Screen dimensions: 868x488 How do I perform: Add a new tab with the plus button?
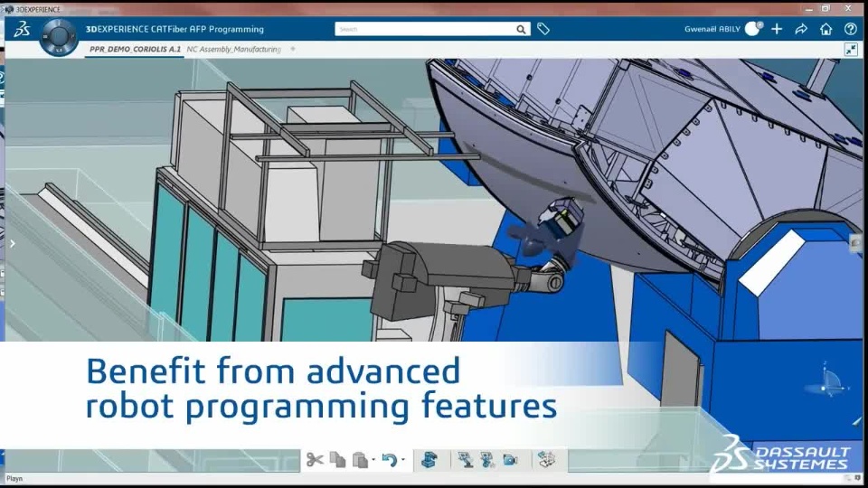[x=293, y=49]
